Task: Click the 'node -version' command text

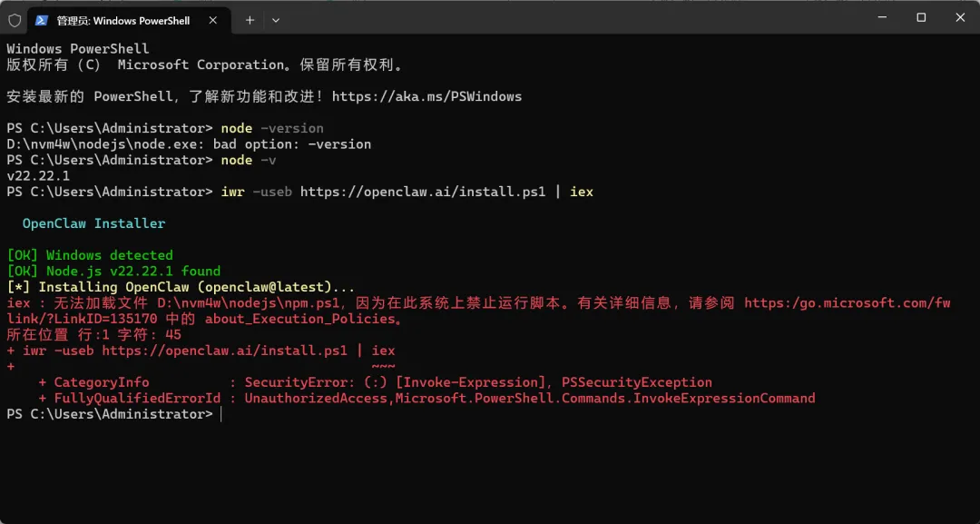Action: pyautogui.click(x=272, y=128)
